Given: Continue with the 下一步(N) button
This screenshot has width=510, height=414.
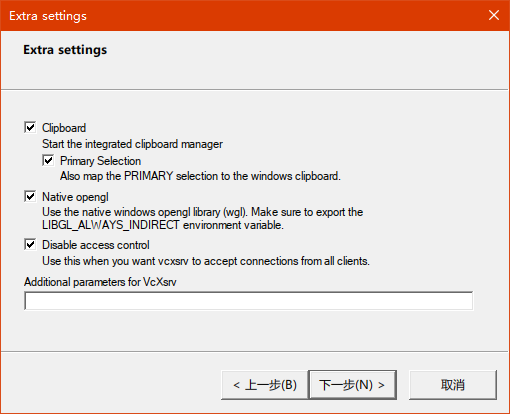Looking at the screenshot, I should point(352,385).
